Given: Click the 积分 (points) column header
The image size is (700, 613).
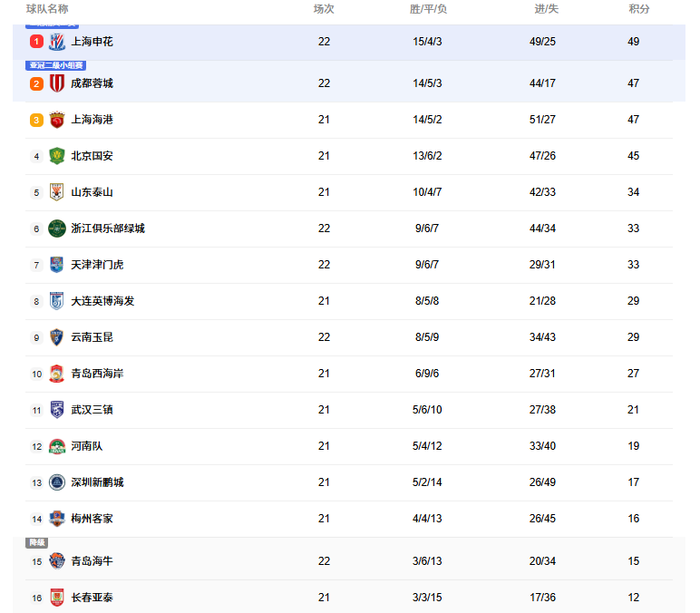Looking at the screenshot, I should point(639,9).
